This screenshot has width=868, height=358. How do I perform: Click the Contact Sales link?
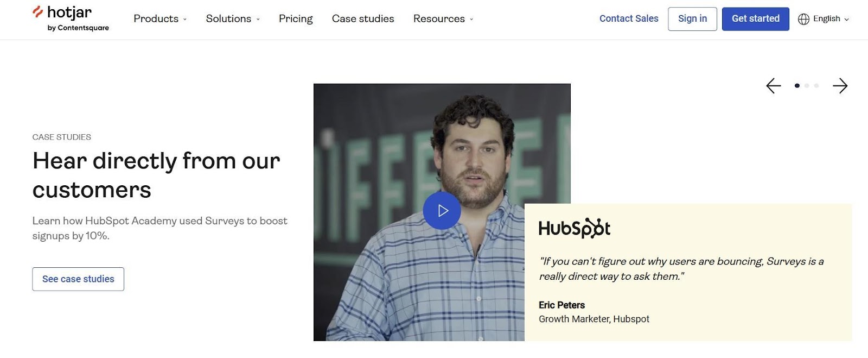tap(629, 18)
